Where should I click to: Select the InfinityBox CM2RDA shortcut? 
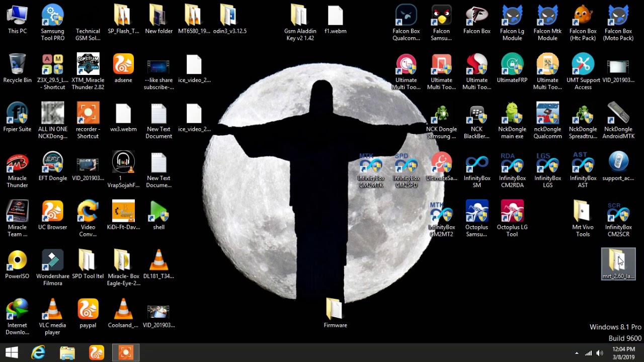[x=512, y=170]
